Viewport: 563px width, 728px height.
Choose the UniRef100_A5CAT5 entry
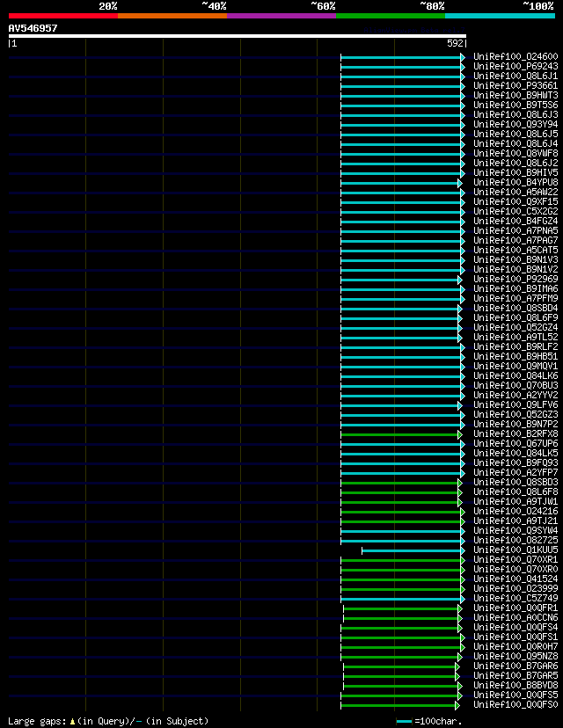coord(515,251)
